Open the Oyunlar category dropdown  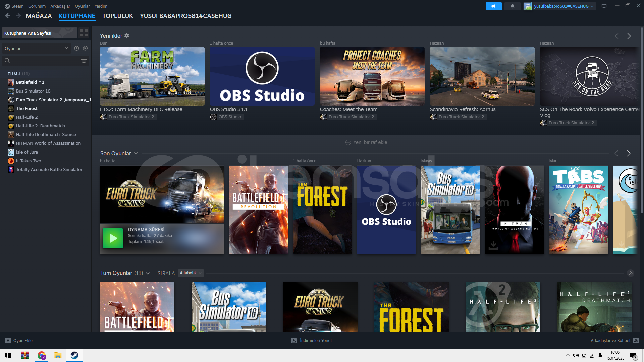pyautogui.click(x=36, y=48)
